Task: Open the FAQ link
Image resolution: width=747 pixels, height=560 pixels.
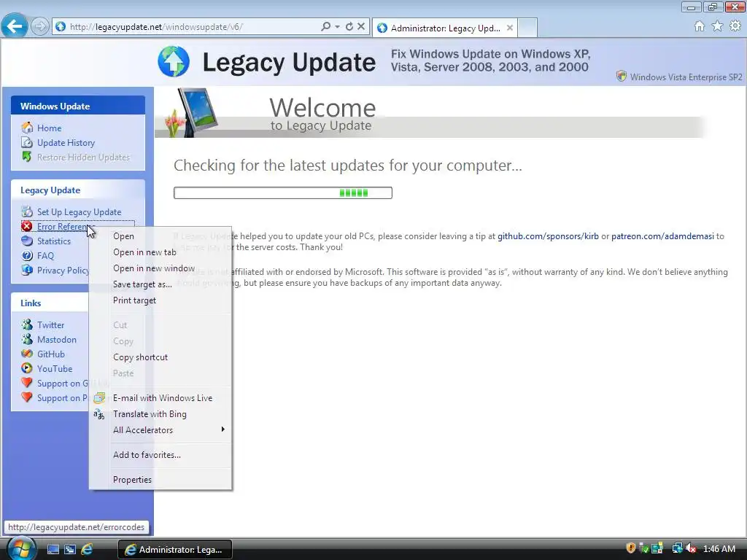Action: coord(45,256)
